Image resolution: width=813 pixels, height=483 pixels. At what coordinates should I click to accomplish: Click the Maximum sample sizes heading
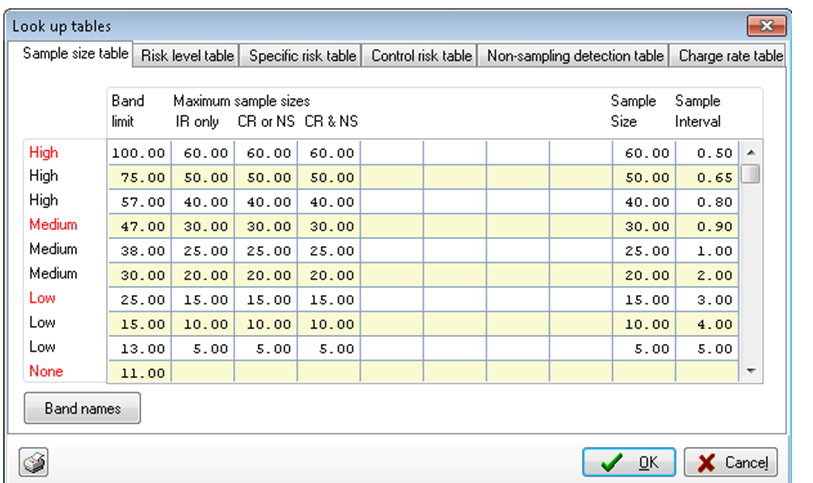(242, 101)
